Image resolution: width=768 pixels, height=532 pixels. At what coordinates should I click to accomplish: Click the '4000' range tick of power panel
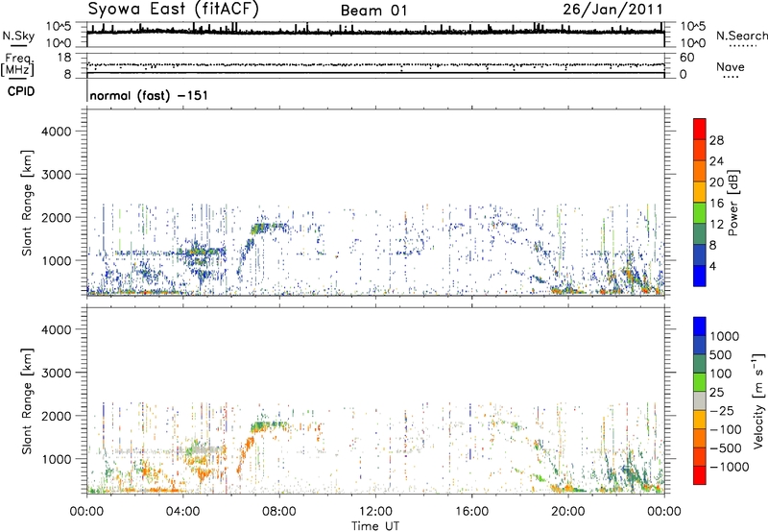click(x=57, y=132)
